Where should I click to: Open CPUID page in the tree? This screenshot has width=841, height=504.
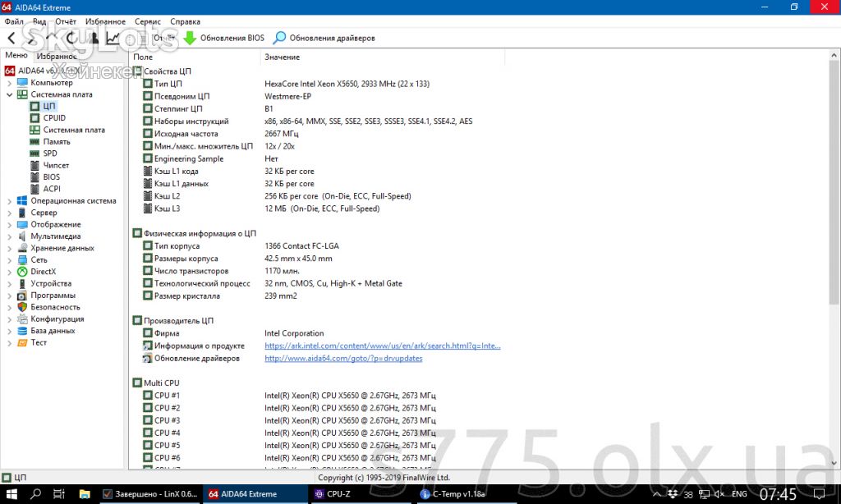(x=54, y=118)
